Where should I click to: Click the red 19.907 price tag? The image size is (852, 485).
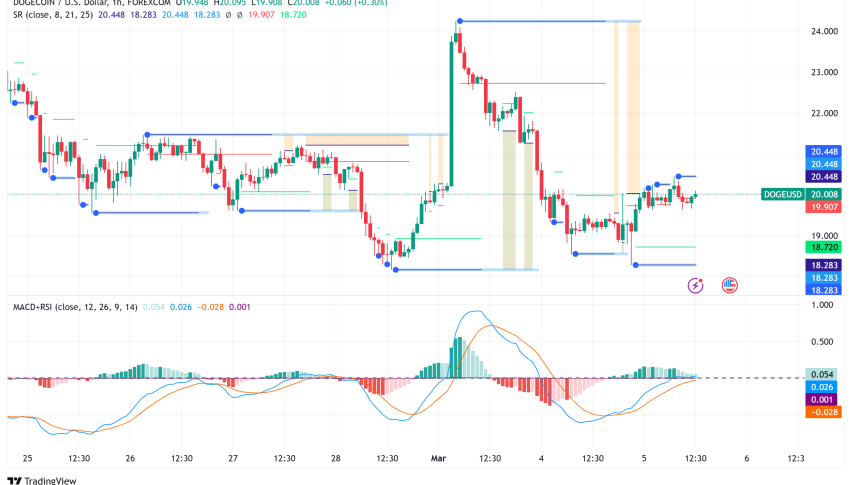[x=824, y=207]
